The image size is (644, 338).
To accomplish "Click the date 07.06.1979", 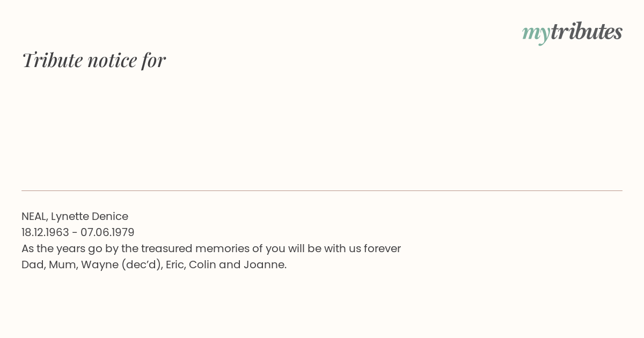I will click(x=107, y=232).
